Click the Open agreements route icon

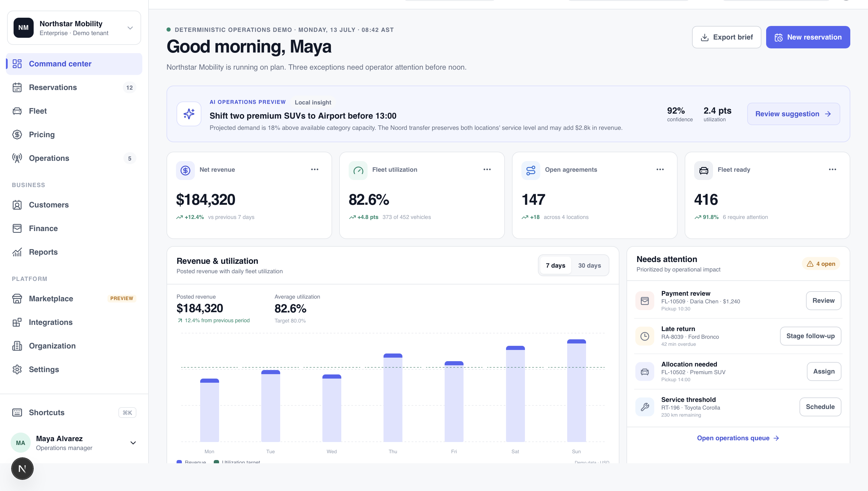point(531,170)
